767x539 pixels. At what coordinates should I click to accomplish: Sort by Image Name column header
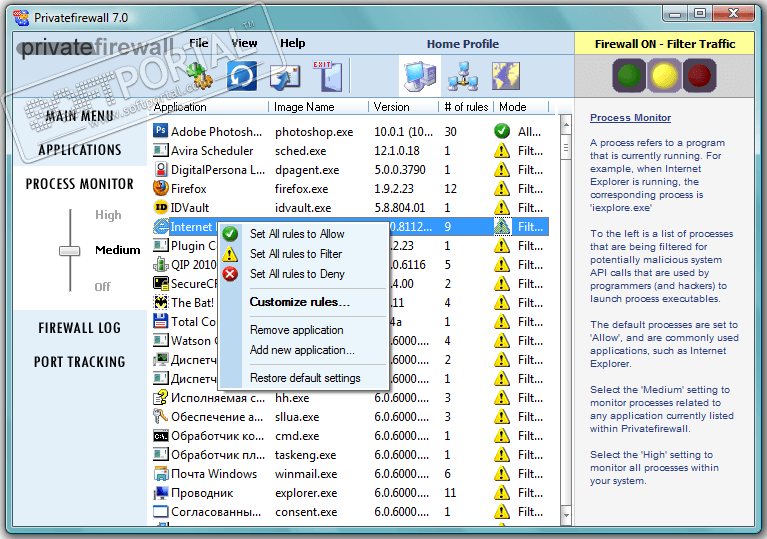pyautogui.click(x=318, y=107)
